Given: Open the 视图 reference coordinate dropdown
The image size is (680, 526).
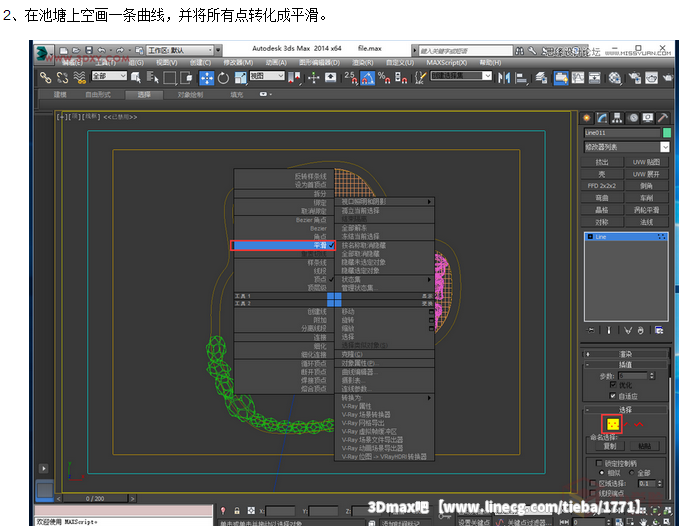Looking at the screenshot, I should 267,76.
